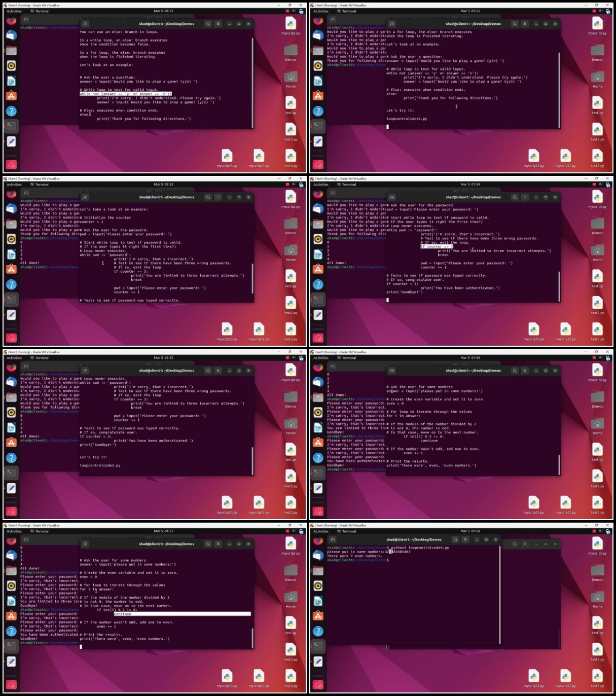
Task: Open Home folder in 01:53 screenshot desktop
Action: [x=291, y=252]
